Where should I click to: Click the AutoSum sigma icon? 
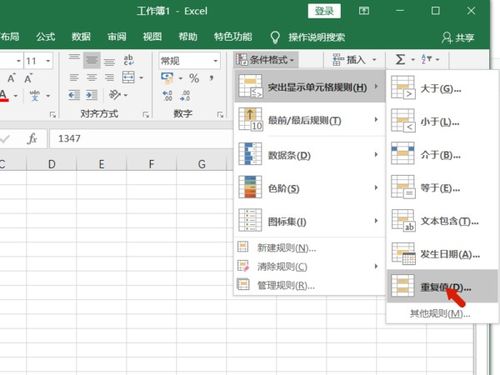coord(400,60)
